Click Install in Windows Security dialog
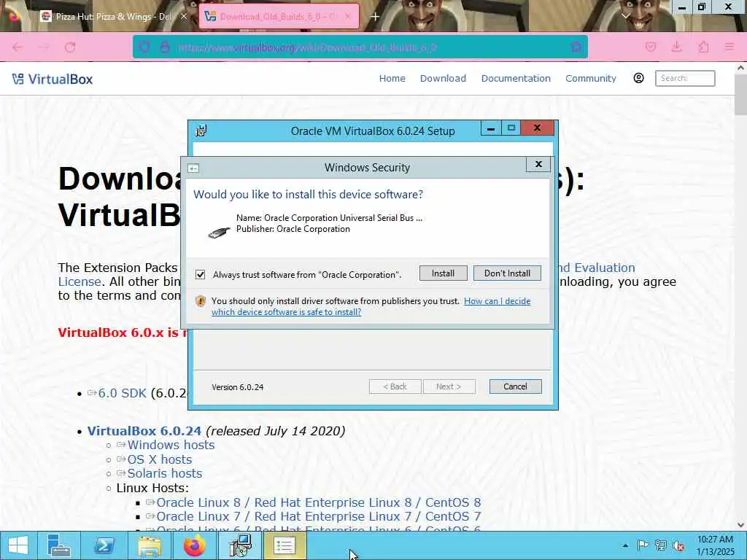This screenshot has height=560, width=747. tap(443, 273)
